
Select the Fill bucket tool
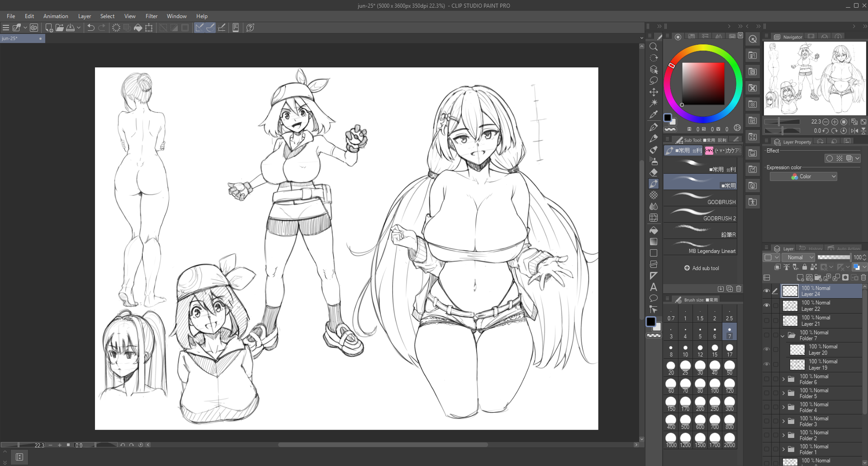(654, 230)
